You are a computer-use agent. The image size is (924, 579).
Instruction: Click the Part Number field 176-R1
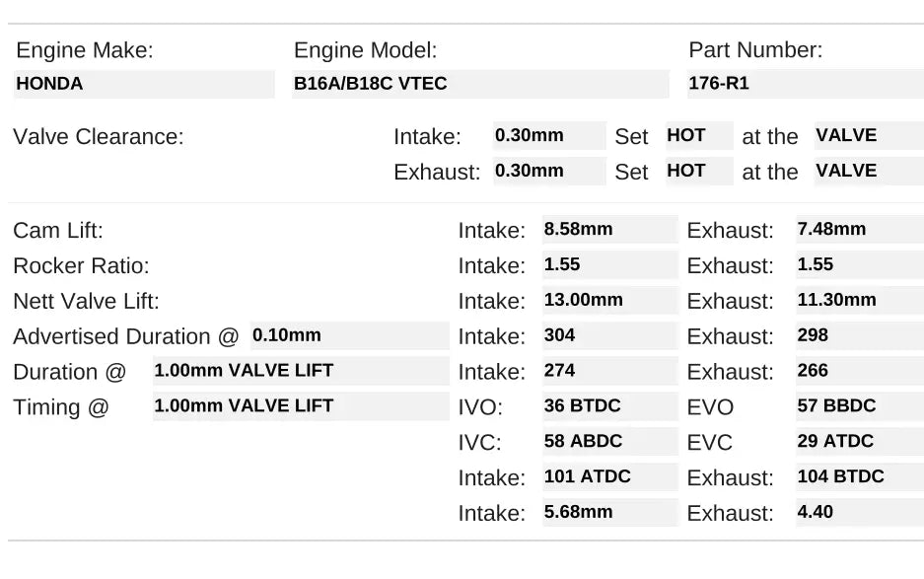[x=804, y=84]
